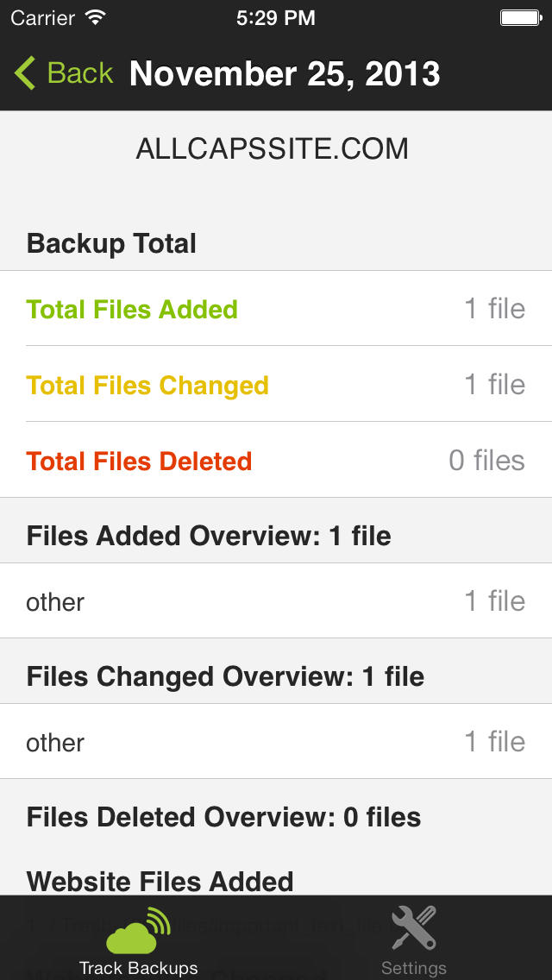Tap the battery indicator in status bar

520,17
